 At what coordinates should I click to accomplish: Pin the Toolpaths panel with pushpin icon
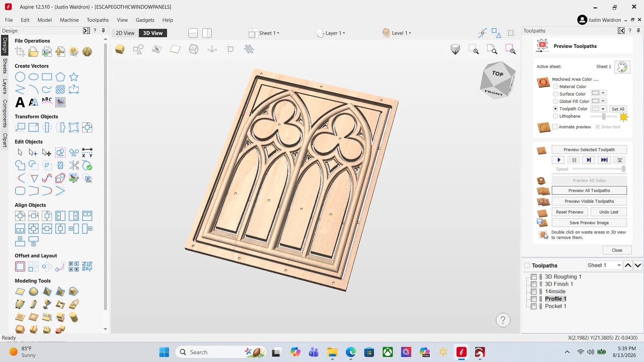638,31
